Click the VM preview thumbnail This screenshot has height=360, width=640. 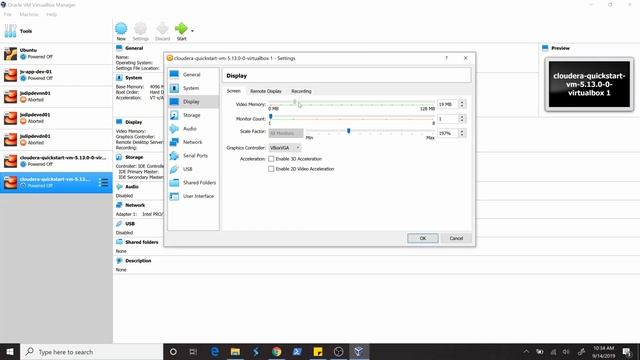[589, 84]
